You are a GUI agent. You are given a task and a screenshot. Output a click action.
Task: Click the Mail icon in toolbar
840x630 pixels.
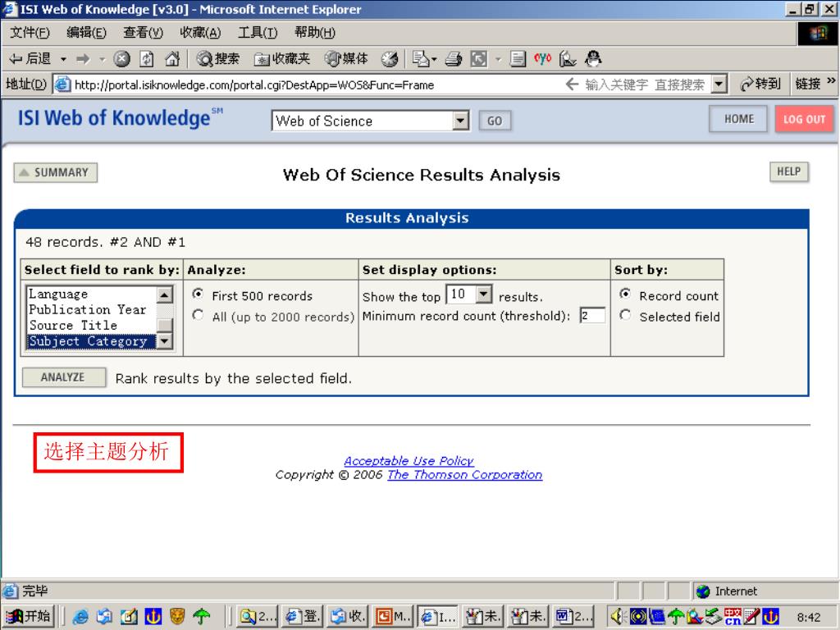click(421, 58)
